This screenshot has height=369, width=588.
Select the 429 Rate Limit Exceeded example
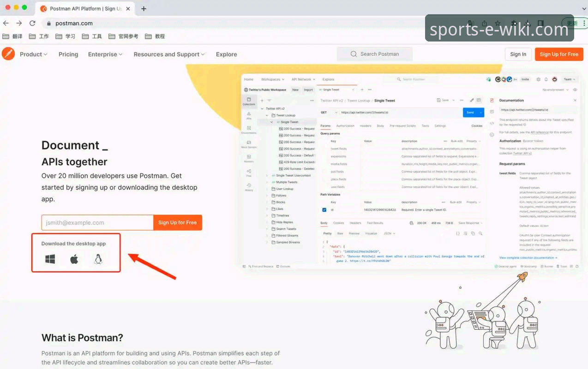click(297, 162)
